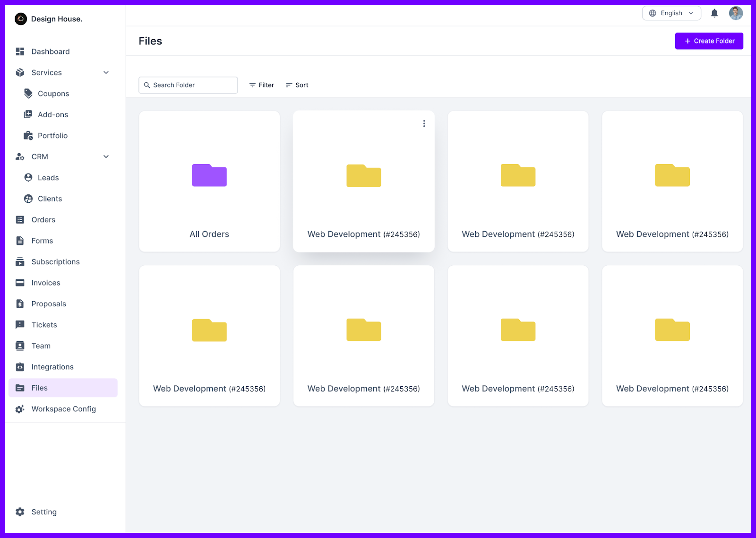The image size is (756, 538).
Task: Select the Invoices icon
Action: click(19, 282)
